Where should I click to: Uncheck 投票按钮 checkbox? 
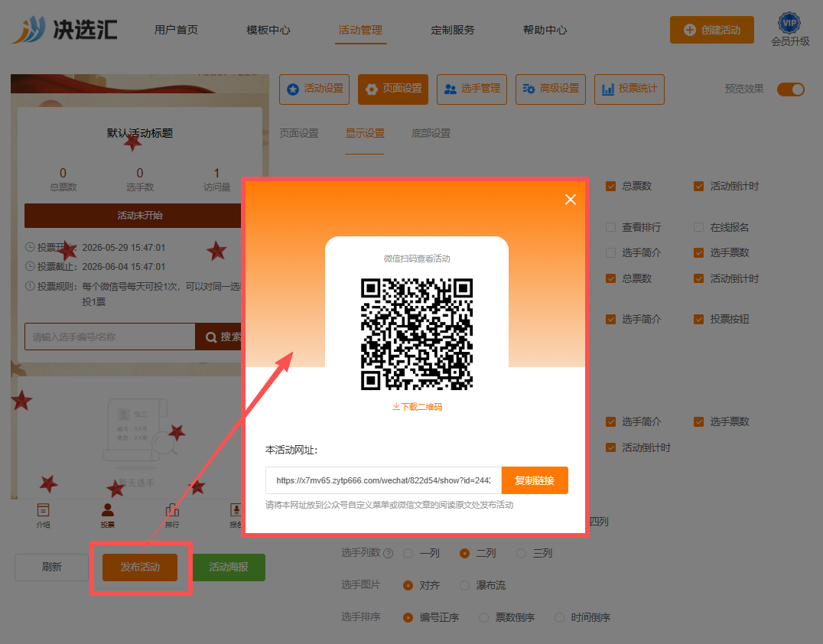[698, 319]
